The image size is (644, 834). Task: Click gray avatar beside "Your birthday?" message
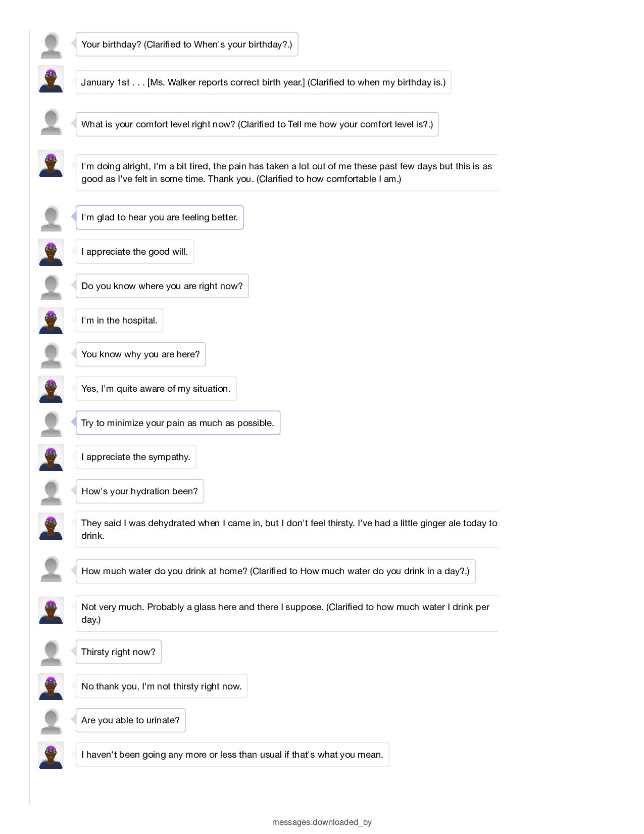(x=51, y=45)
